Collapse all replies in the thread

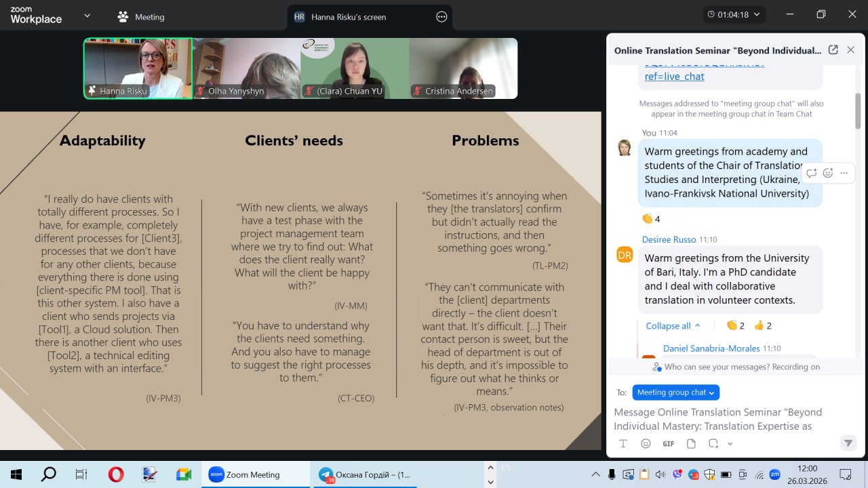tap(673, 326)
